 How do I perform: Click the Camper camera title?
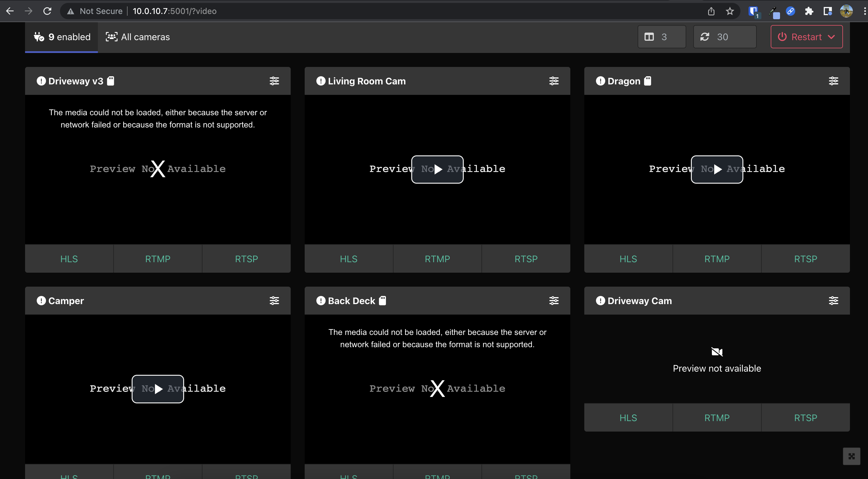pos(66,301)
